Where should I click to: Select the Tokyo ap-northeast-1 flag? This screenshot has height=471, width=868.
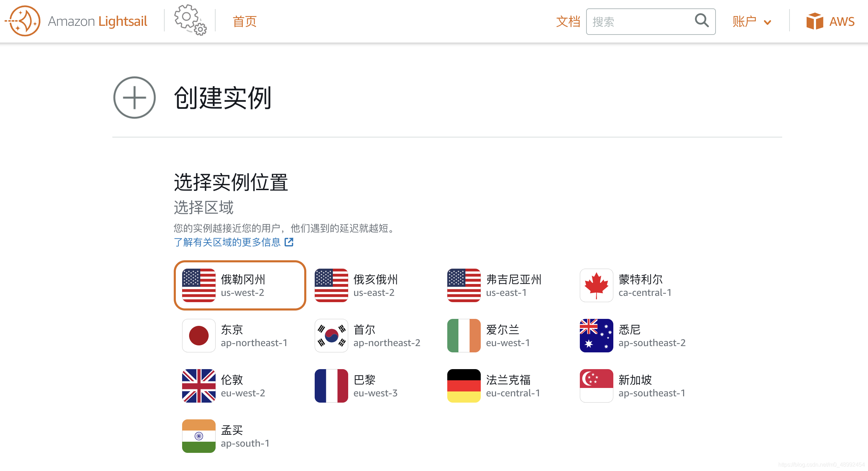click(199, 336)
